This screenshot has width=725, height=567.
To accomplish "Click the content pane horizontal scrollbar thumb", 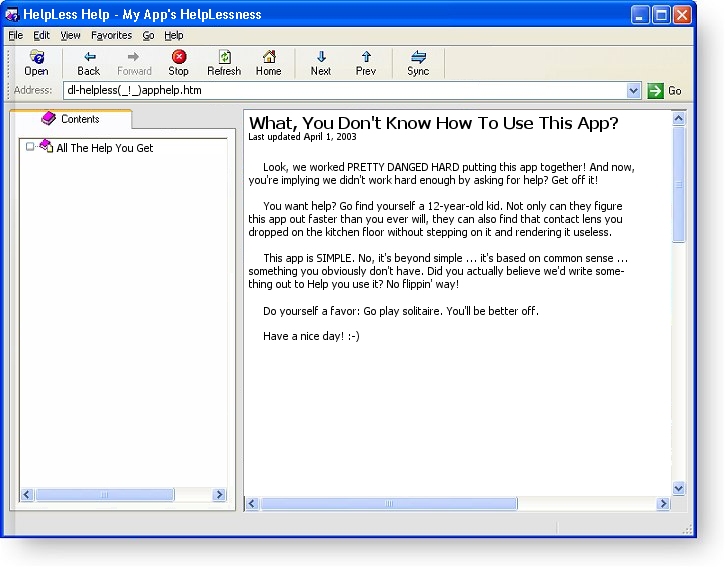I will [389, 504].
